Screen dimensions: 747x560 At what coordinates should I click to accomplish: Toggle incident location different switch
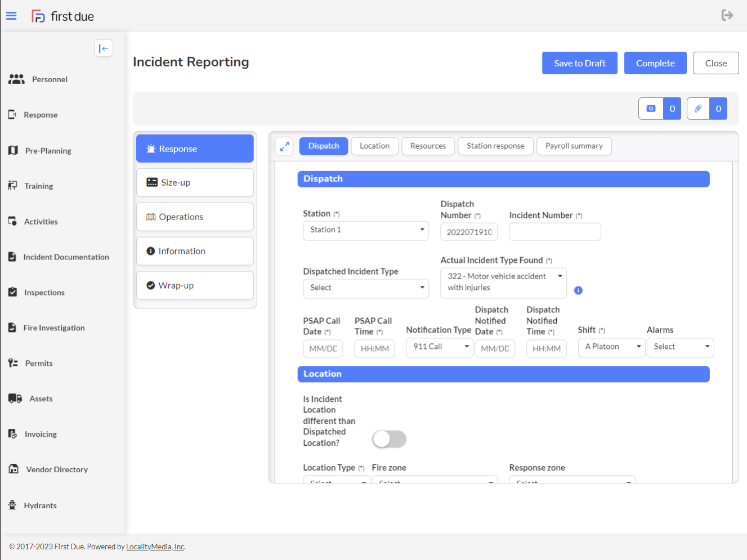tap(389, 439)
